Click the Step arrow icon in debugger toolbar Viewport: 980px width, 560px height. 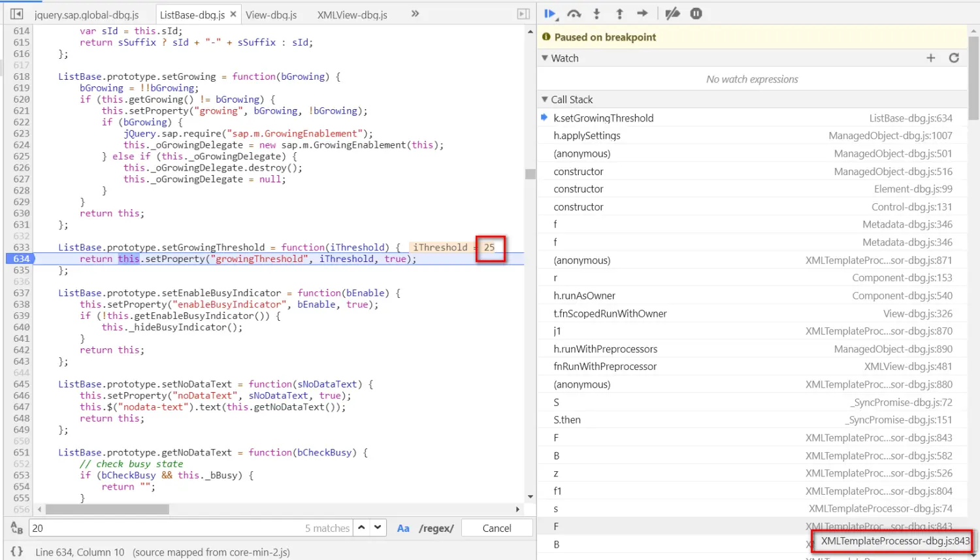tap(642, 14)
